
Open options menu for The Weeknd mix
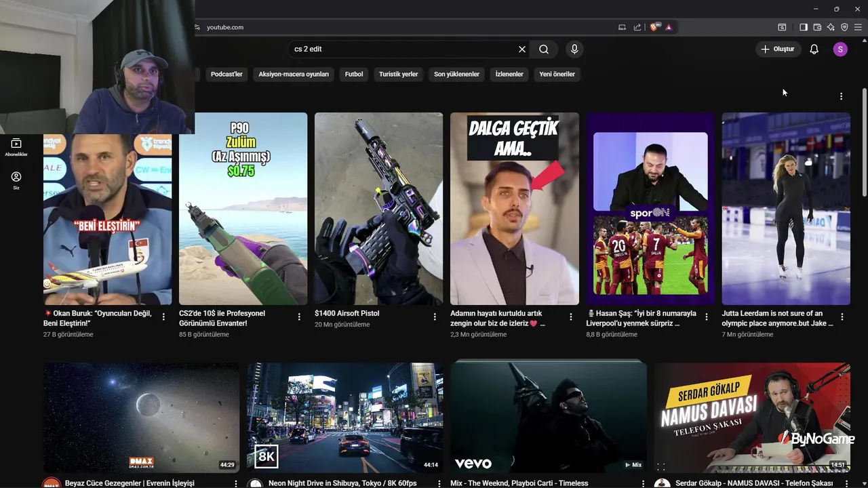tap(643, 484)
